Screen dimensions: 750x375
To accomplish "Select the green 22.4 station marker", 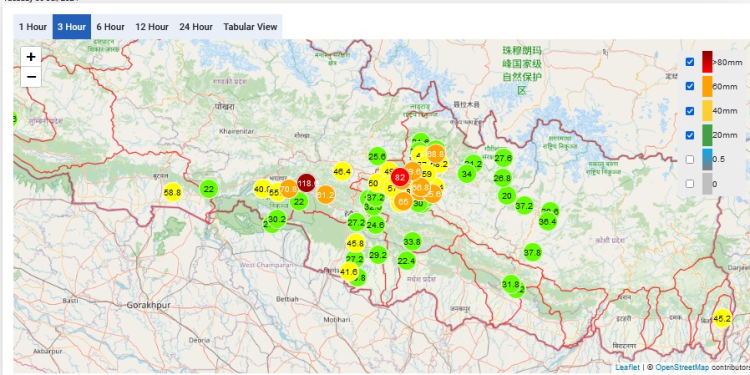I will [x=406, y=261].
